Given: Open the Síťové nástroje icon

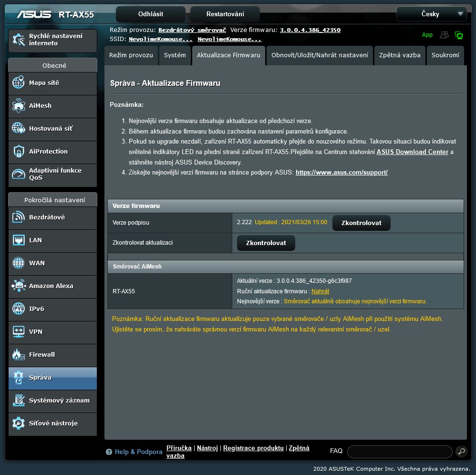Looking at the screenshot, I should point(19,423).
